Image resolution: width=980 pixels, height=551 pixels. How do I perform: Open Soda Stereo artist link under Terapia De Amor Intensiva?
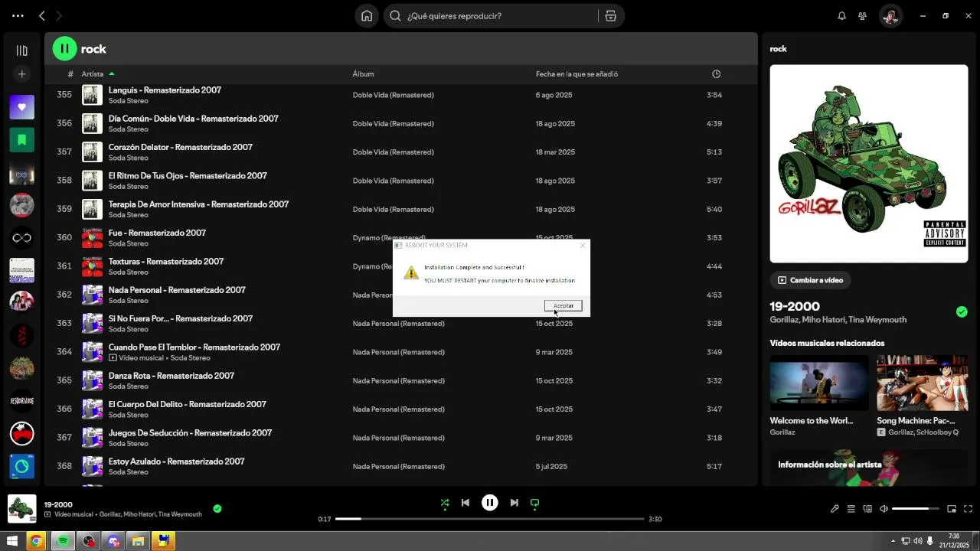click(x=128, y=215)
